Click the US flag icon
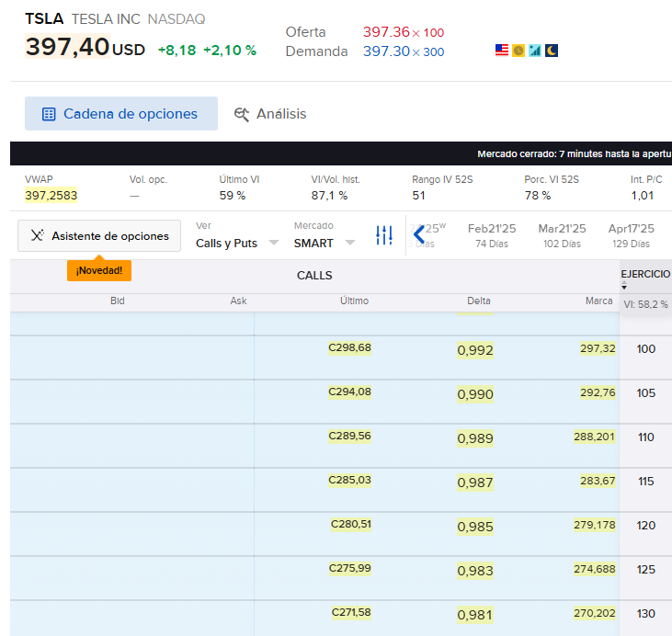Screen dimensions: 672x636 [x=501, y=51]
